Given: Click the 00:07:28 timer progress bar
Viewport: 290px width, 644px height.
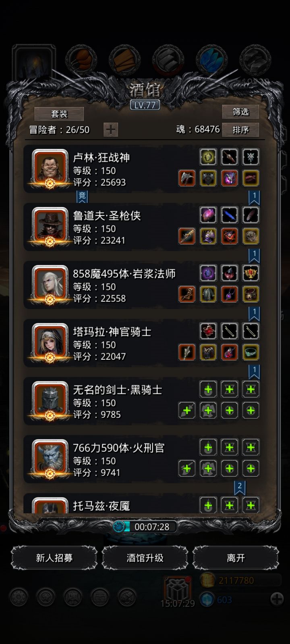Looking at the screenshot, I should click(x=145, y=526).
